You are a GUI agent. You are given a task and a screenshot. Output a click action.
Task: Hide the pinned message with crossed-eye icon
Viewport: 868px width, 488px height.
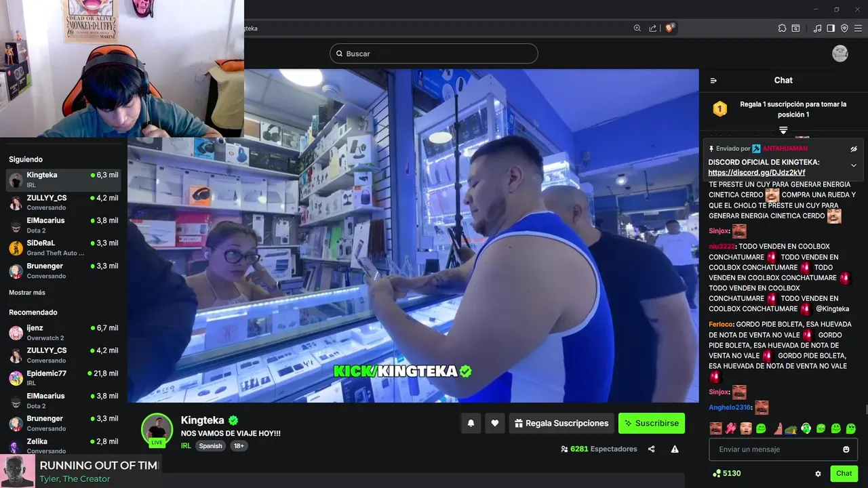click(x=854, y=148)
